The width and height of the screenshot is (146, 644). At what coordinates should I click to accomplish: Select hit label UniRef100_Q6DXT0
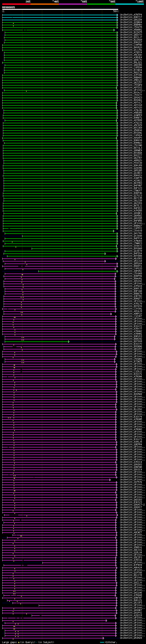[131, 35]
